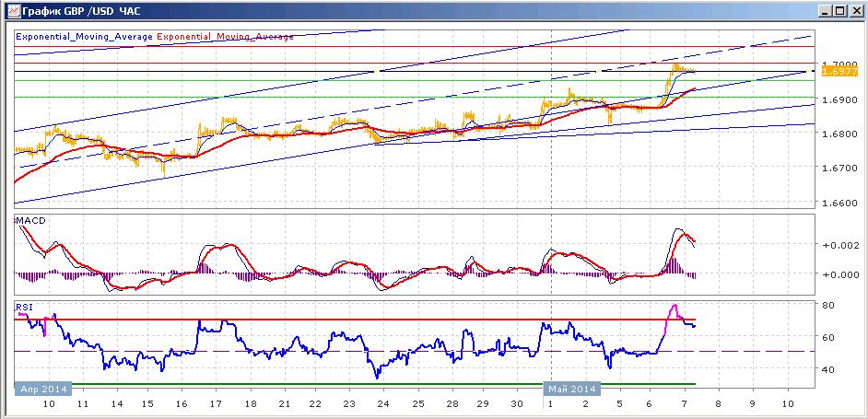Click the red Exponential_Moving_Average legend label
This screenshot has height=419, width=868.
[x=226, y=37]
